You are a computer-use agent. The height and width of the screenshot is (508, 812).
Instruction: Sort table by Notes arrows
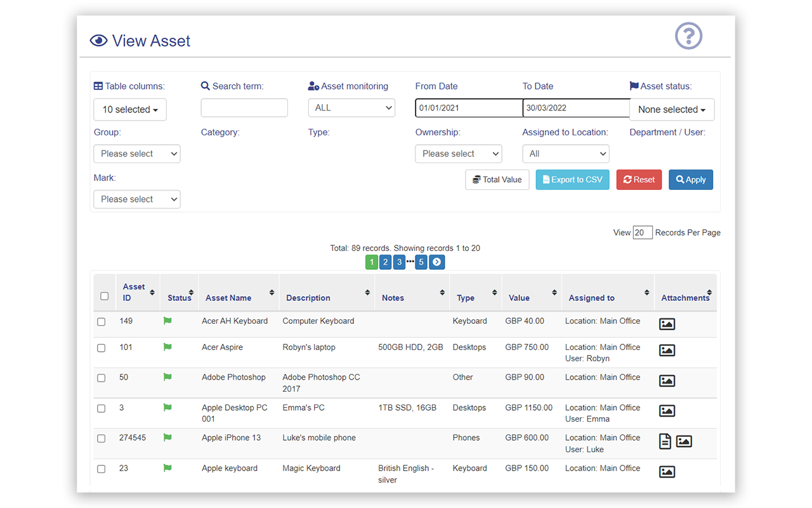442,293
